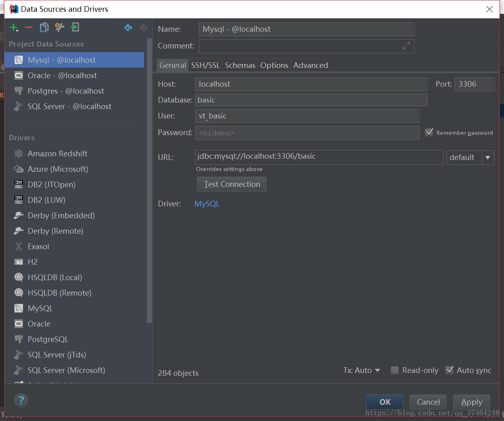Expand the Comment field with the arrows icon
This screenshot has width=504, height=421.
coord(406,46)
